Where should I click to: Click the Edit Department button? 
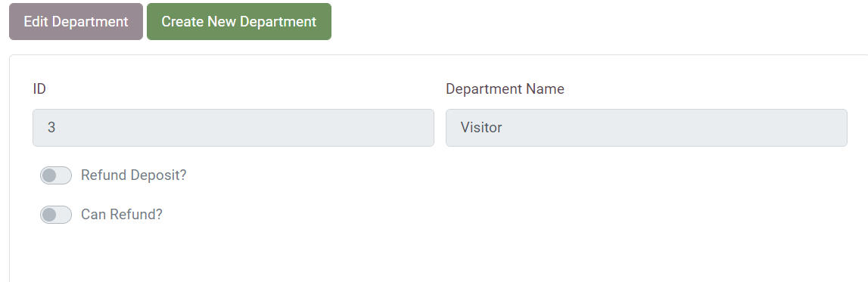click(x=76, y=22)
